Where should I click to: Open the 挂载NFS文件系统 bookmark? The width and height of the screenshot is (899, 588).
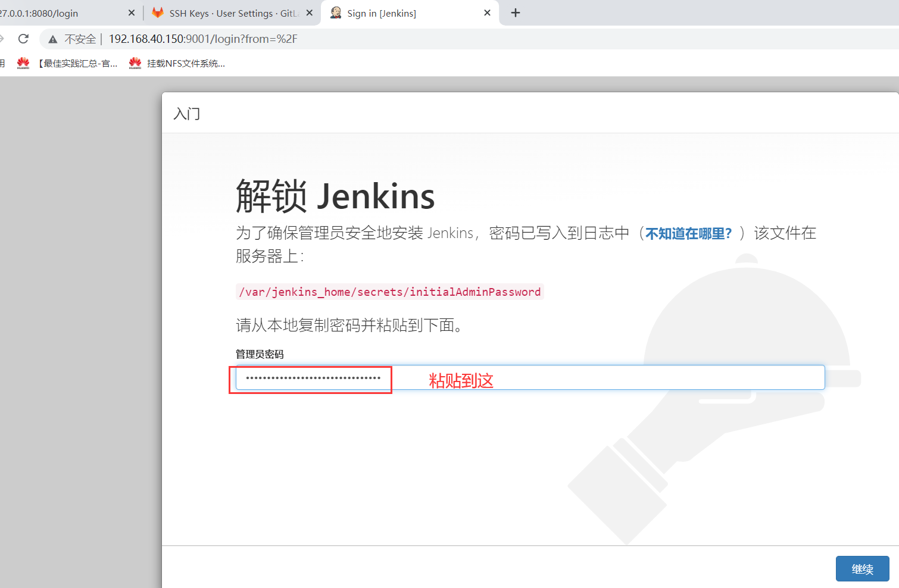click(x=177, y=63)
